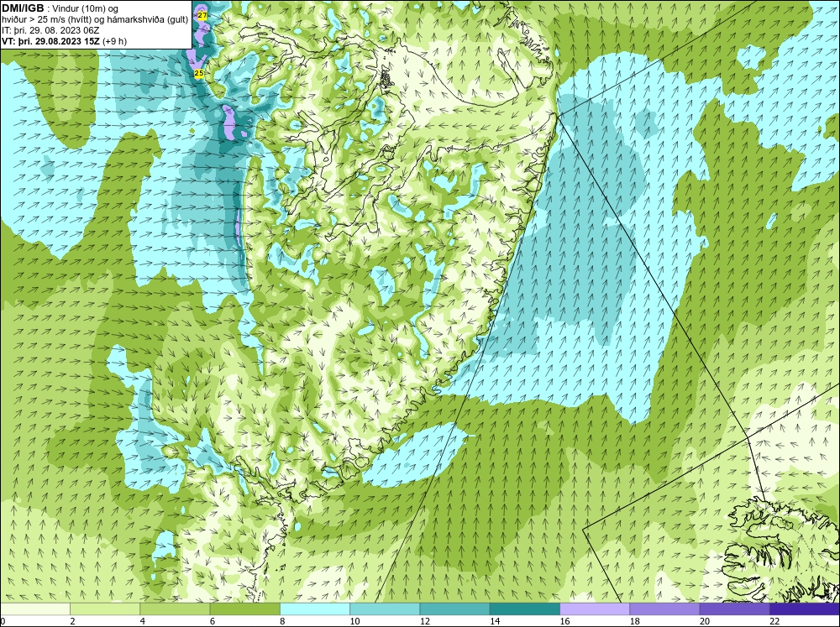Select the 14–16 m/s dark teal swatch
840x627 pixels.
pos(524,609)
